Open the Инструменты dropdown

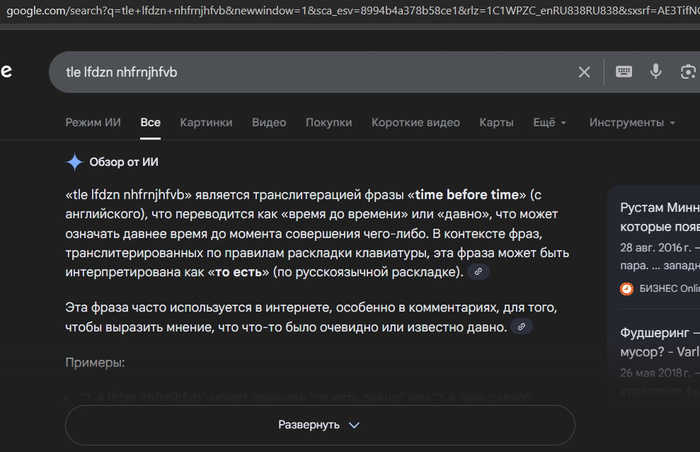(632, 122)
